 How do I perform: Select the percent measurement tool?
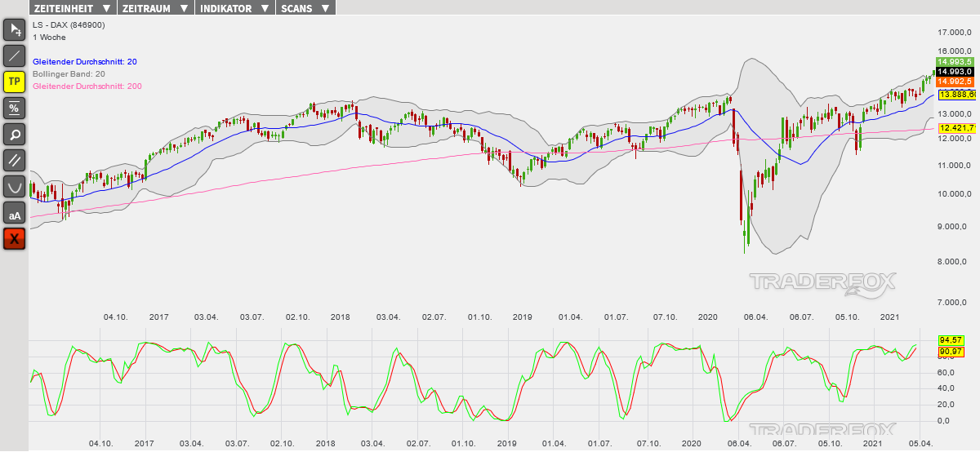click(x=15, y=108)
